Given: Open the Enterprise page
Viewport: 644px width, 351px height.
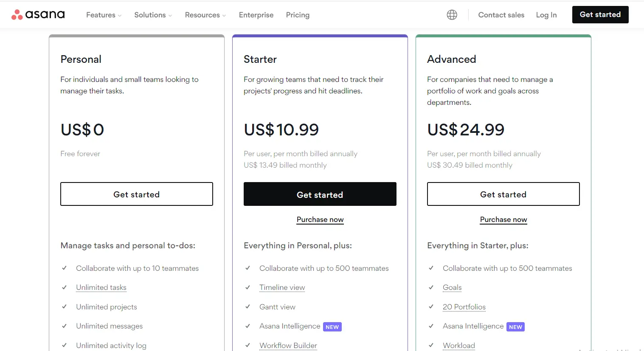Looking at the screenshot, I should pyautogui.click(x=256, y=15).
